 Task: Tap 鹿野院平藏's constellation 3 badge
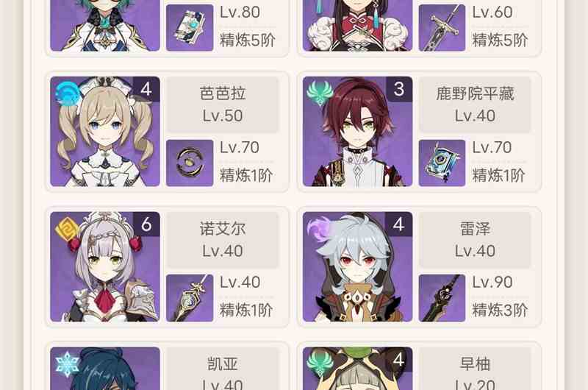[x=399, y=89]
